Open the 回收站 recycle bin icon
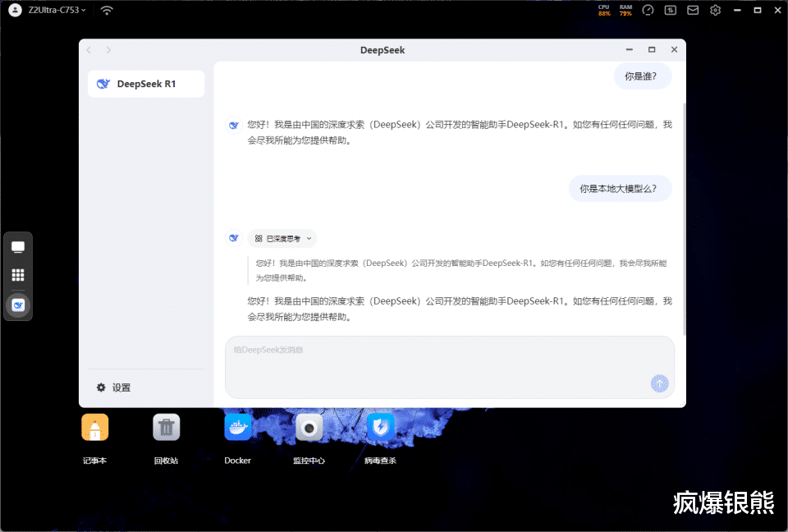 coord(167,428)
